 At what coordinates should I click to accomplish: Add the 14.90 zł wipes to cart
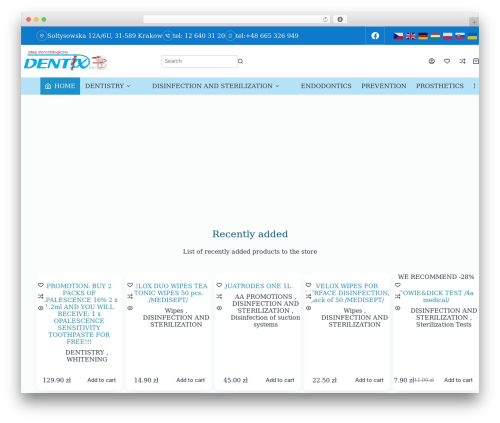coord(190,380)
